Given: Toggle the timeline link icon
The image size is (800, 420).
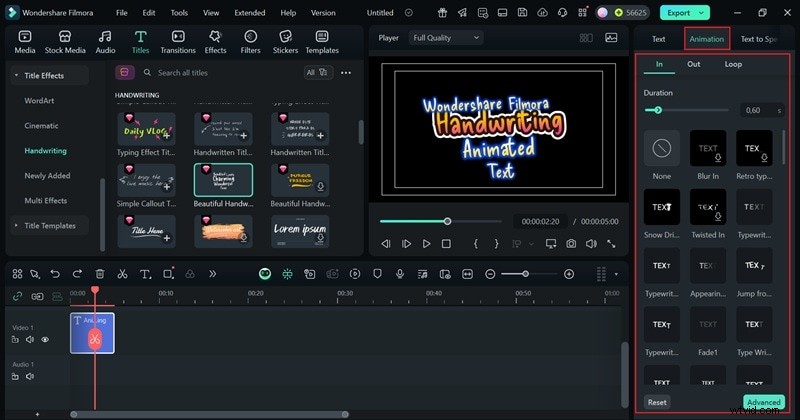Looking at the screenshot, I should (17, 297).
